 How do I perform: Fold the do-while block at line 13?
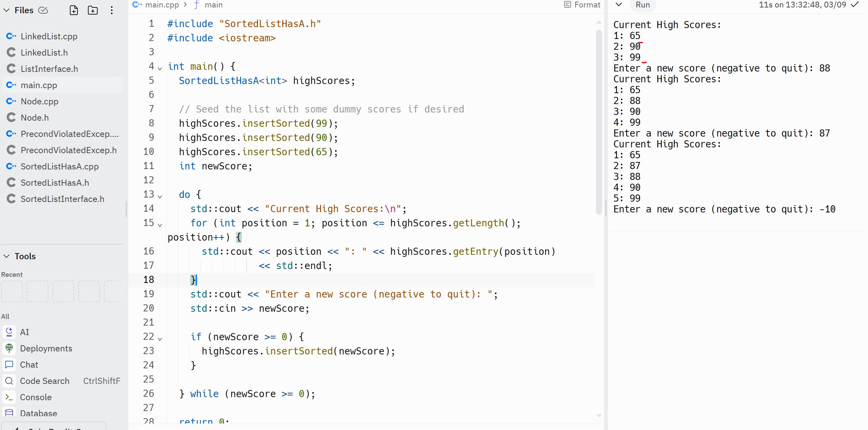pyautogui.click(x=159, y=197)
